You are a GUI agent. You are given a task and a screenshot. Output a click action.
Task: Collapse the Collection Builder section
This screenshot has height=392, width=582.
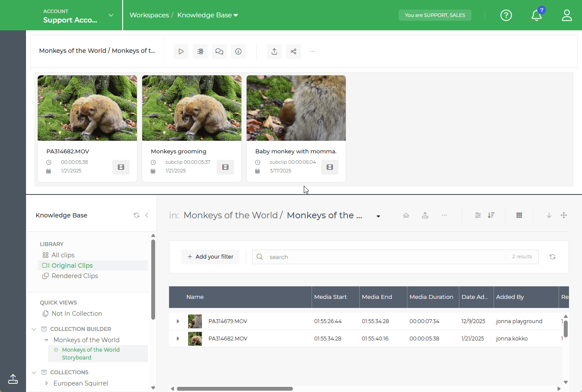34,329
